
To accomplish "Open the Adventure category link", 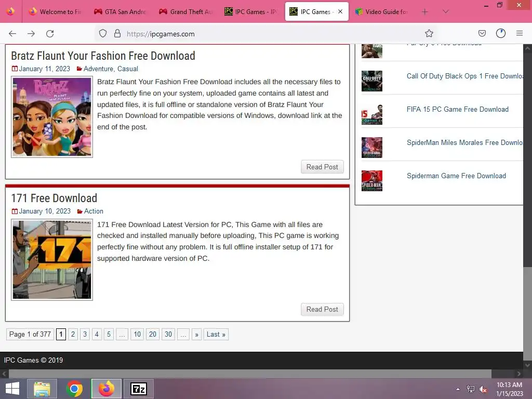I will [x=98, y=69].
